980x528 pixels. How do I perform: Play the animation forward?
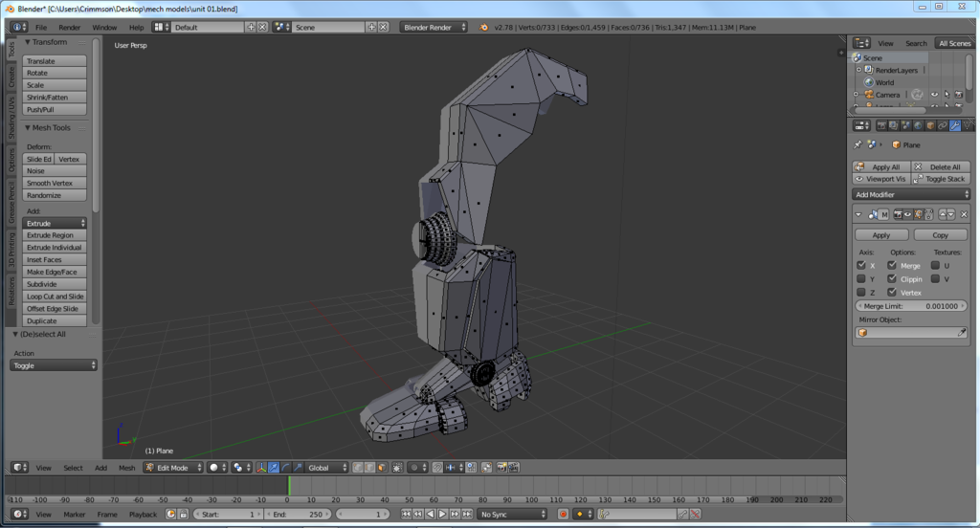pyautogui.click(x=442, y=515)
